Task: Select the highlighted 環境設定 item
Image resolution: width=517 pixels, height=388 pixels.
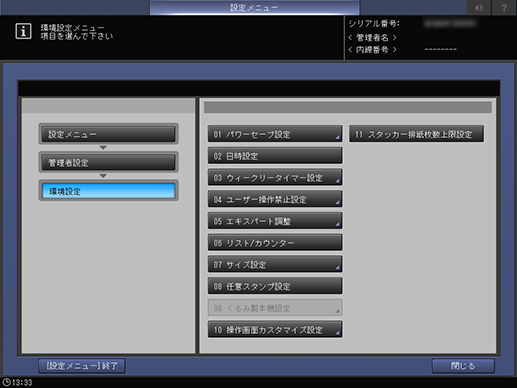Action: (108, 191)
